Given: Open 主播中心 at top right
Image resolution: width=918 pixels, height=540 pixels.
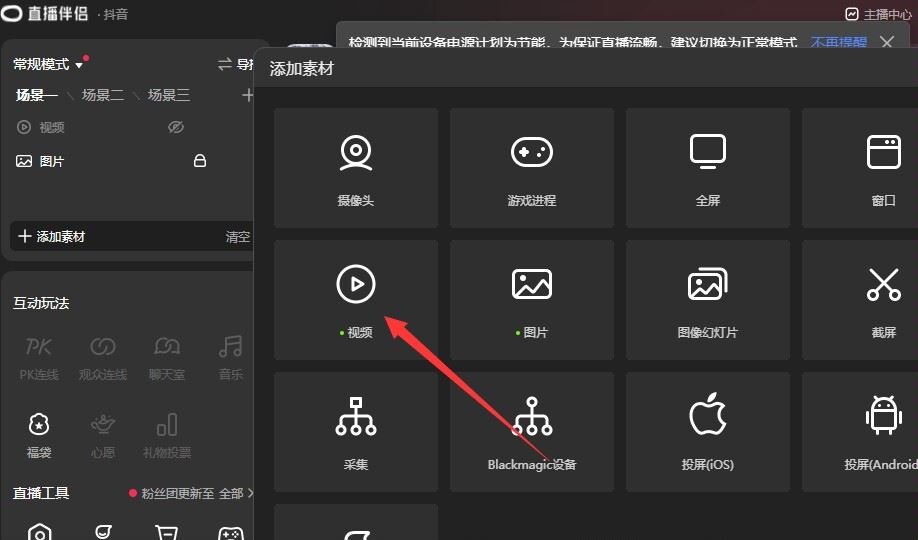Looking at the screenshot, I should pyautogui.click(x=879, y=14).
